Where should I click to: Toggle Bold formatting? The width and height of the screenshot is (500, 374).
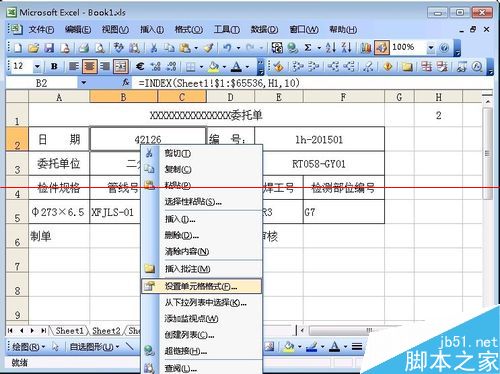point(54,67)
